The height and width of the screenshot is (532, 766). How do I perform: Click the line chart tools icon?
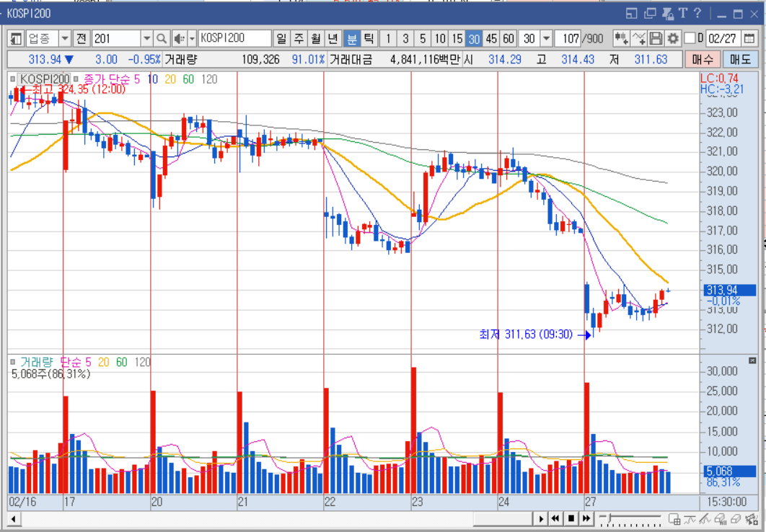tap(638, 38)
